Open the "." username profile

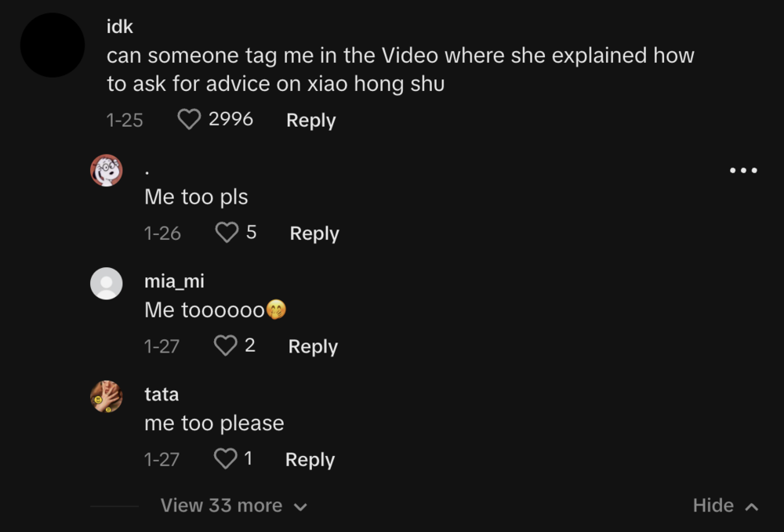[147, 172]
